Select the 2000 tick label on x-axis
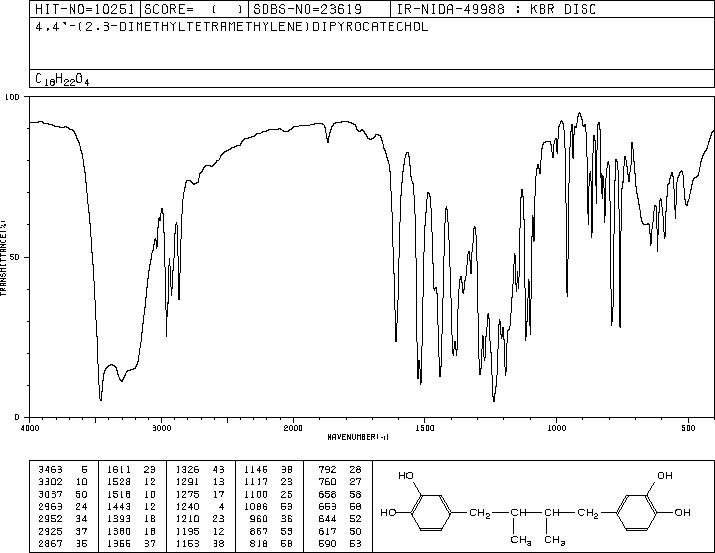The width and height of the screenshot is (715, 553). coord(293,428)
